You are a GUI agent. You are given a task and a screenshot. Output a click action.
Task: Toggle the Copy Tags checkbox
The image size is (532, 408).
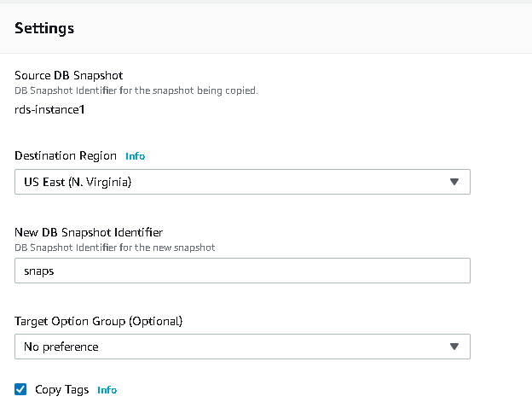coord(21,390)
